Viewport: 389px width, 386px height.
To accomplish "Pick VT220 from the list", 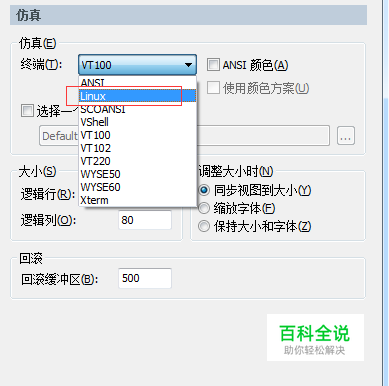I will [137, 161].
